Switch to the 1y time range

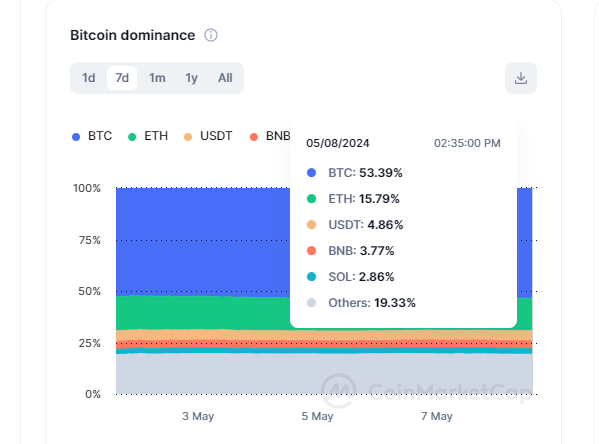click(x=191, y=78)
